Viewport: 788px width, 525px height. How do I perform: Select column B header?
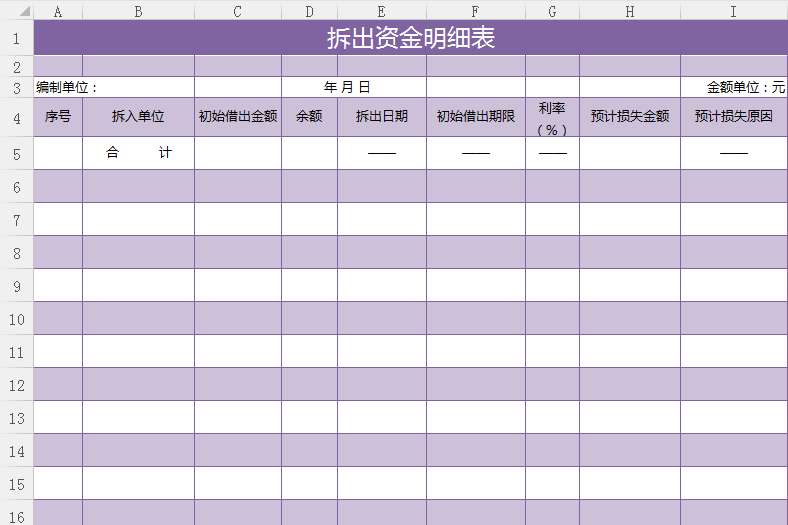[x=138, y=11]
